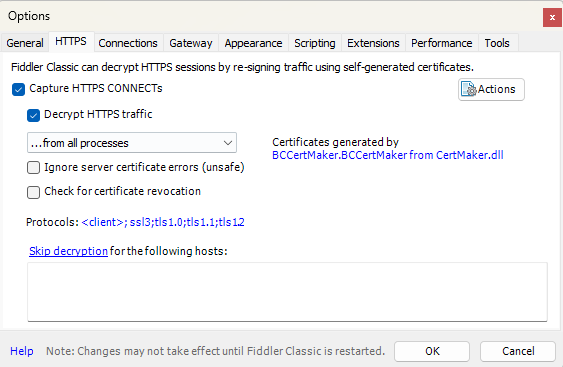Image resolution: width=563 pixels, height=367 pixels.
Task: Click the skip hosts text box
Action: coord(287,292)
